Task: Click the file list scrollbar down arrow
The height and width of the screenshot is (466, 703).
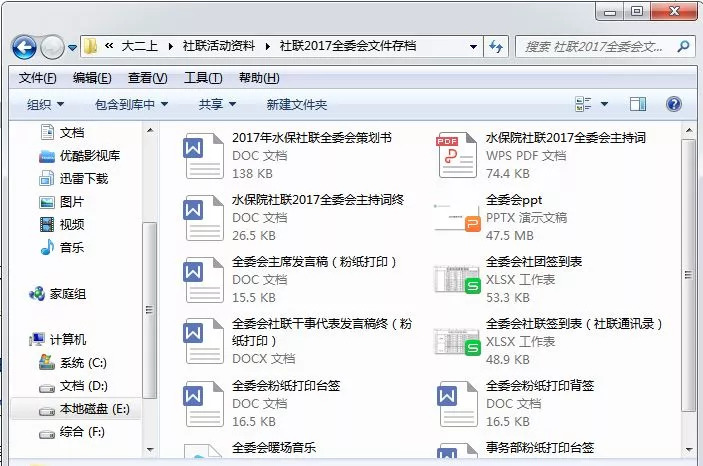Action: tap(689, 449)
